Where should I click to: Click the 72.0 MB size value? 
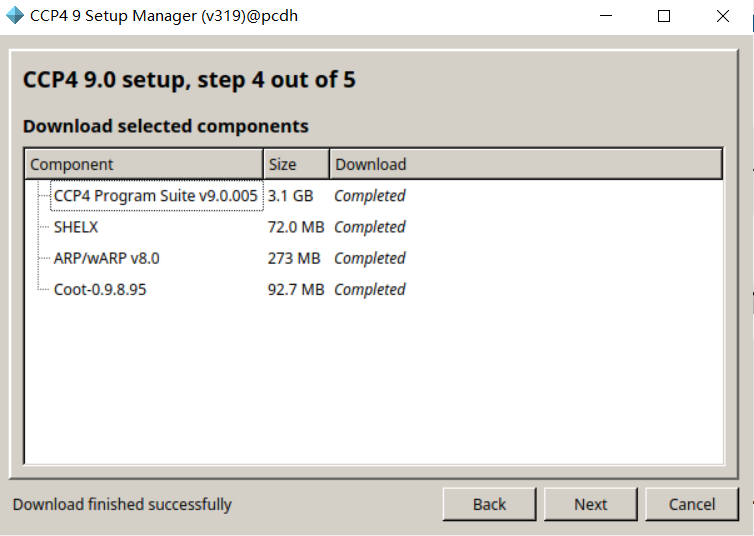[x=296, y=227]
